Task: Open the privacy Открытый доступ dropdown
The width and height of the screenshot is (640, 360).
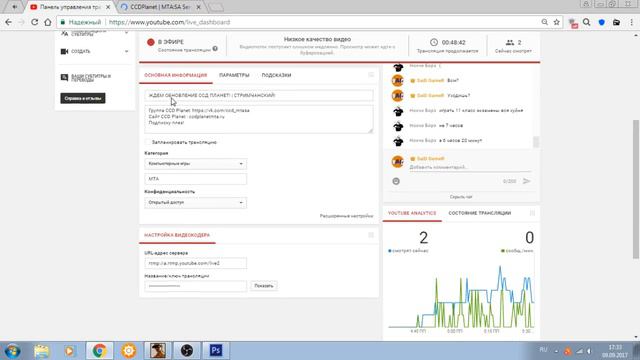Action: [x=196, y=202]
